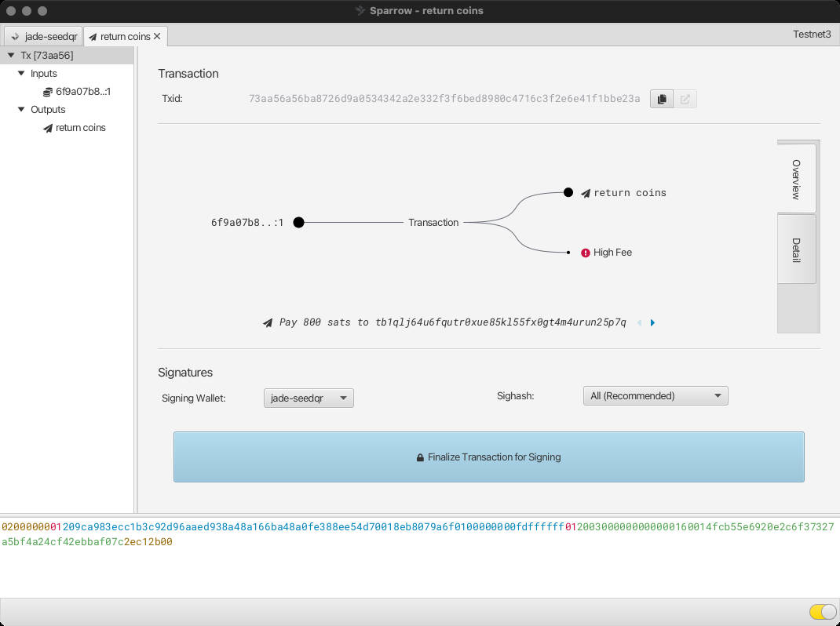Click the paper plane icon before Pay 800 sats
The image size is (840, 626).
pyautogui.click(x=268, y=323)
